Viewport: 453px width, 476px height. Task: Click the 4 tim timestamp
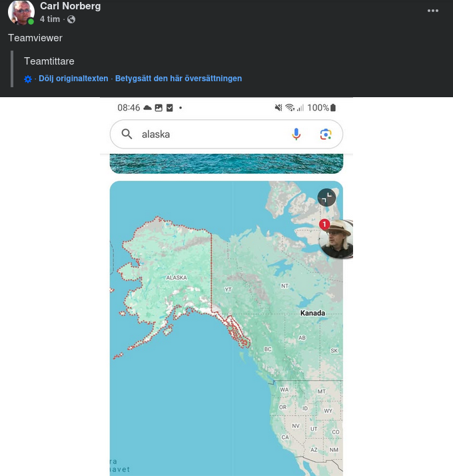[x=50, y=19]
